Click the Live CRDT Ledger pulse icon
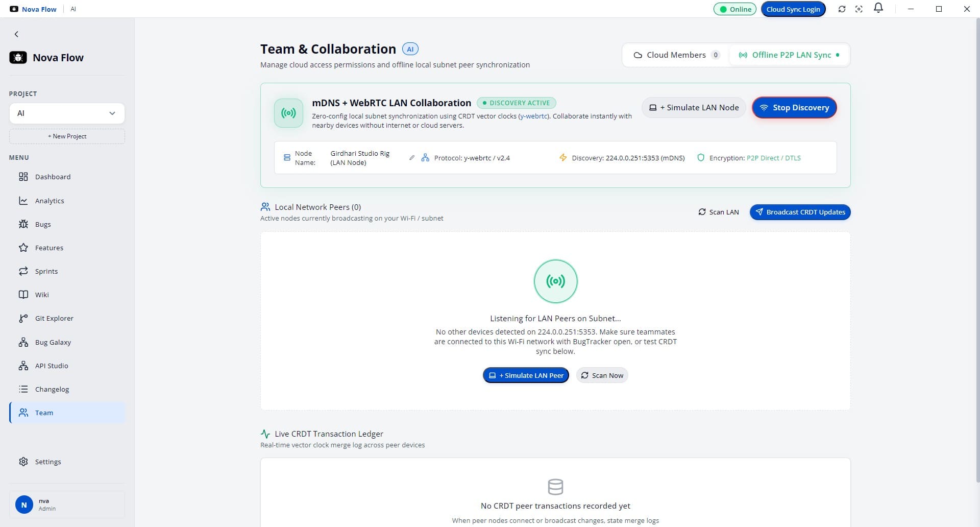The width and height of the screenshot is (980, 527). tap(265, 434)
